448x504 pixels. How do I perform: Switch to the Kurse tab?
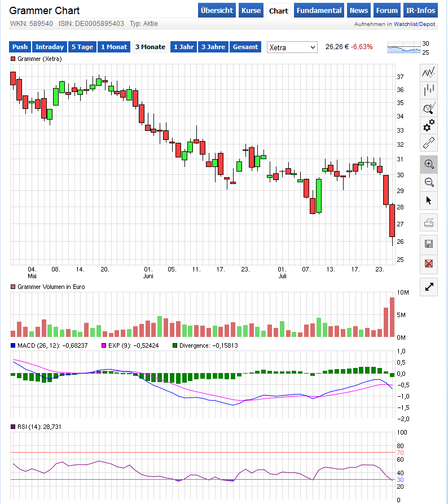tap(251, 10)
